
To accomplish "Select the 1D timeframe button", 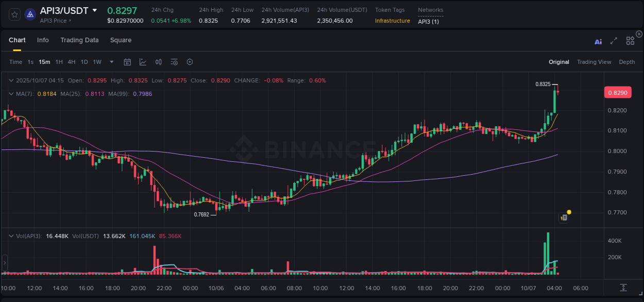I will point(84,62).
